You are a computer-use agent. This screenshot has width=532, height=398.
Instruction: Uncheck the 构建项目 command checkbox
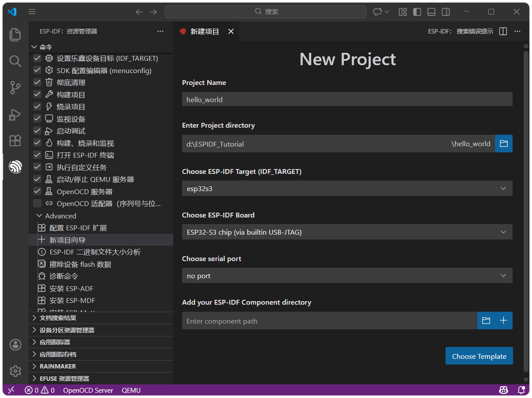(x=37, y=95)
